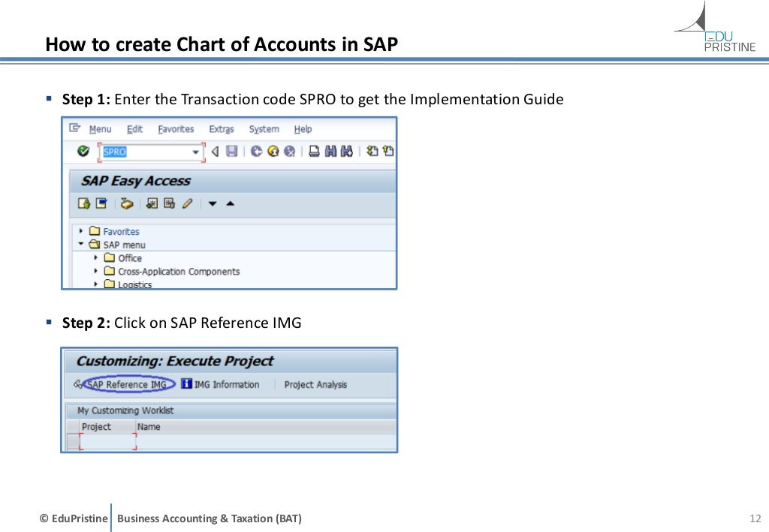Click the EduPristine logo
Image resolution: width=769 pixels, height=532 pixels.
pos(716,27)
